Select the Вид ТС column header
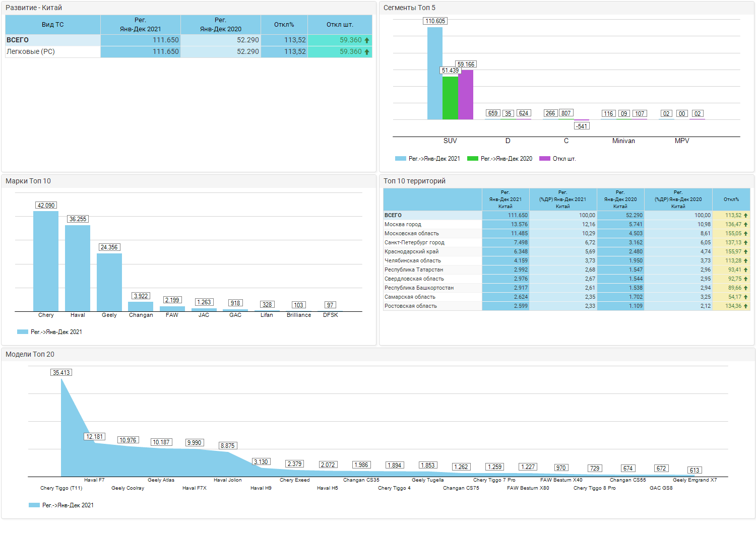Screen dimensions: 756x534 tap(53, 25)
